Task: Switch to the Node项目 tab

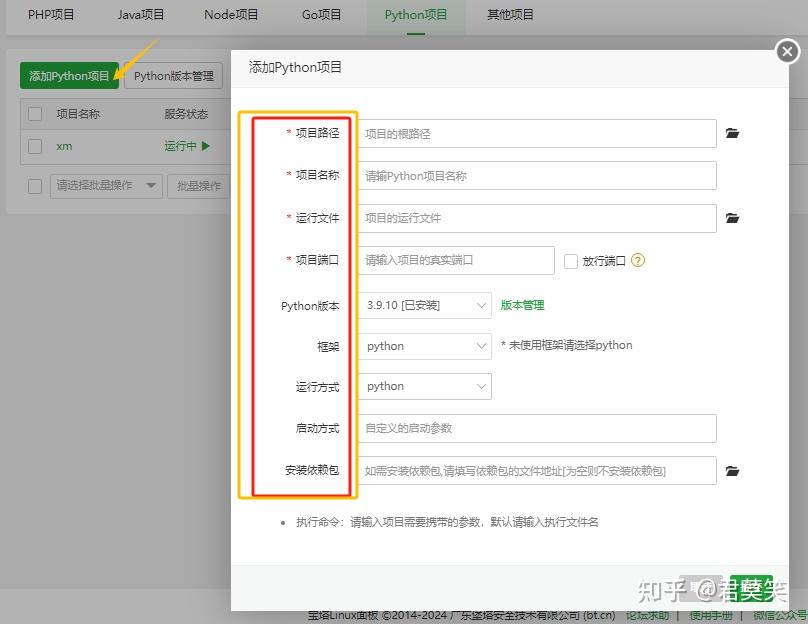Action: [231, 15]
